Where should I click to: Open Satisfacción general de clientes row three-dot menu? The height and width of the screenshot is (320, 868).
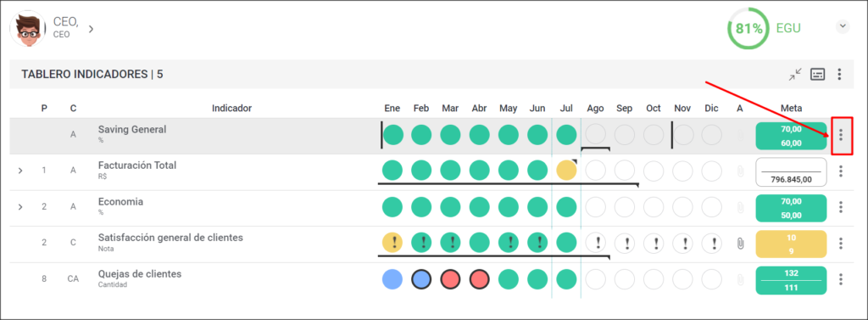841,243
